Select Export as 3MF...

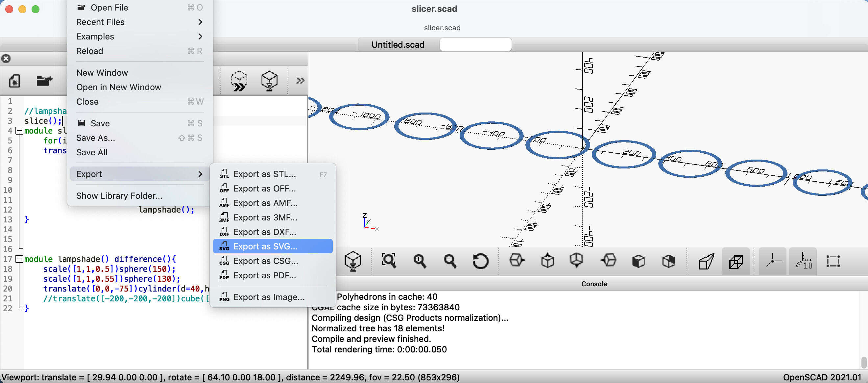(x=273, y=217)
